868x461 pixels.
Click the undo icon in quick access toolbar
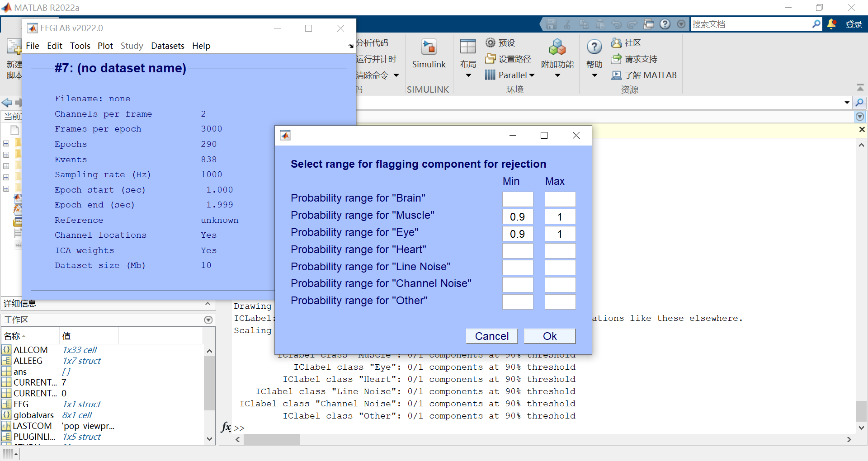click(616, 24)
